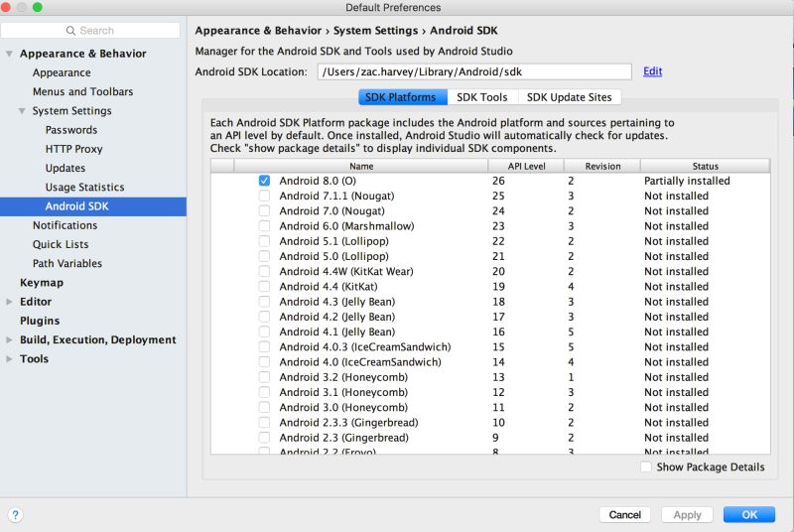
Task: Expand the Tools section arrow
Action: [x=9, y=359]
